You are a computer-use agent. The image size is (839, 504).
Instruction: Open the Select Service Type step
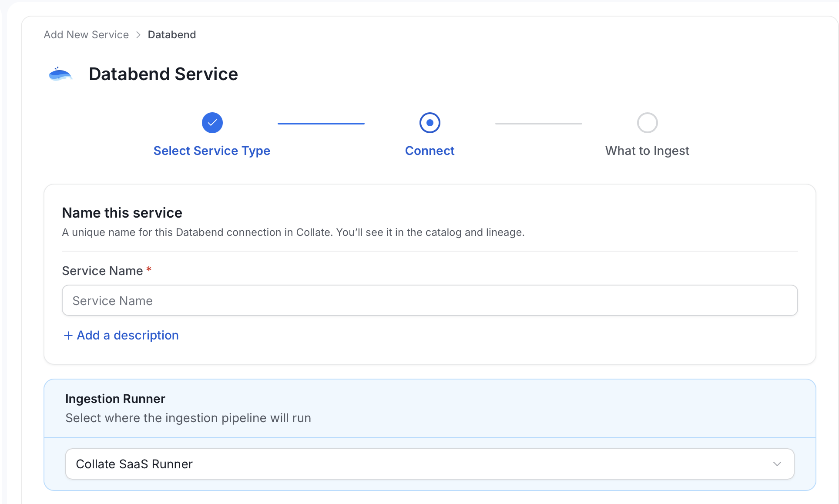212,151
